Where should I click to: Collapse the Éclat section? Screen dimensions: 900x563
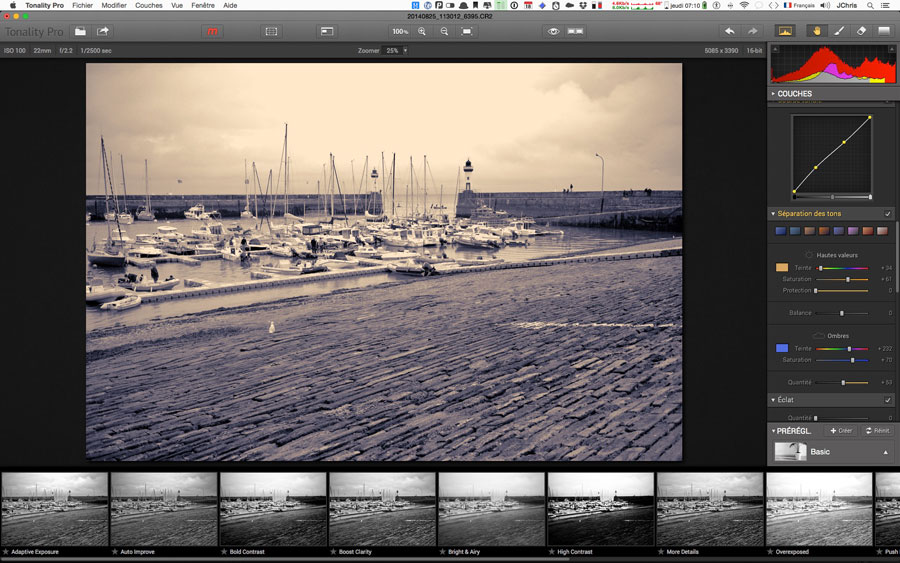[773, 399]
